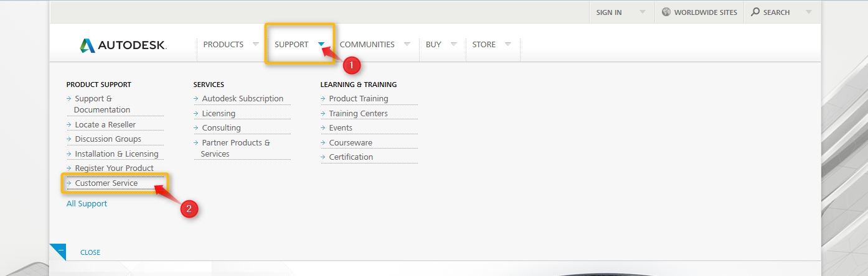Expand the Communities dropdown arrow
The image size is (868, 276).
point(407,44)
